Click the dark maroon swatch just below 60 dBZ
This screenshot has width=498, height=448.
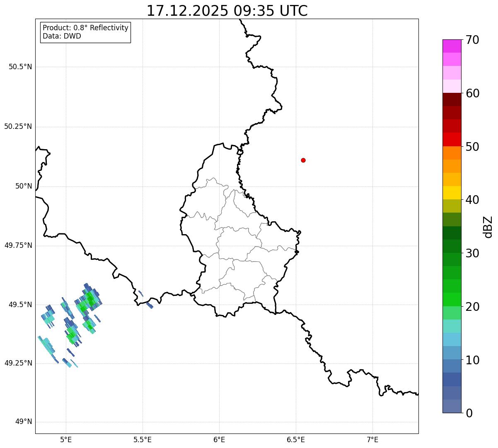pyautogui.click(x=452, y=99)
